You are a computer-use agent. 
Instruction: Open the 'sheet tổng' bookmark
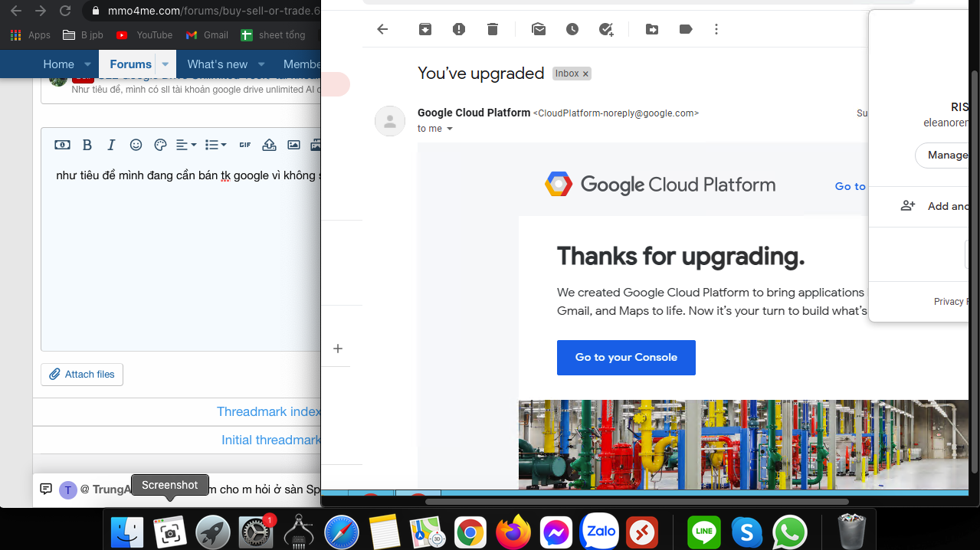274,35
